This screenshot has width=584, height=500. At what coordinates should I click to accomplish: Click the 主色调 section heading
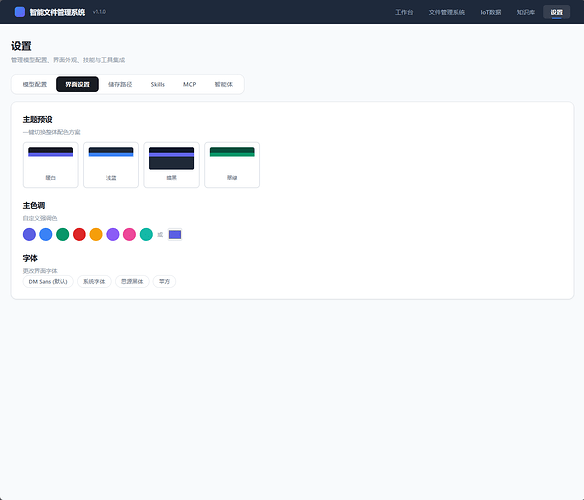pos(34,205)
